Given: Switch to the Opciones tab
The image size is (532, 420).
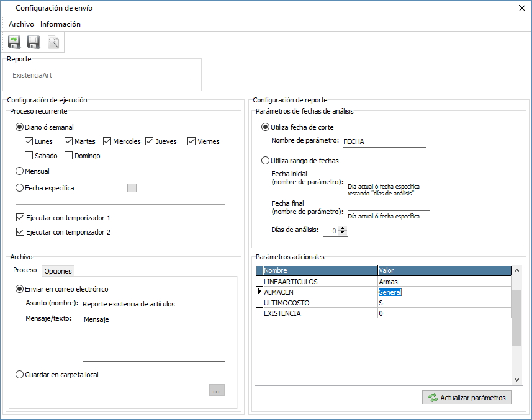Looking at the screenshot, I should 58,271.
